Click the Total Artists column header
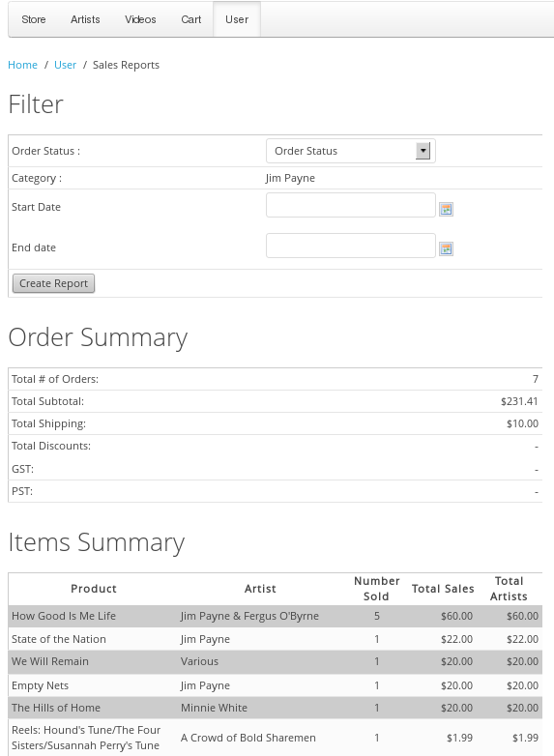This screenshot has height=756, width=554. click(x=509, y=589)
